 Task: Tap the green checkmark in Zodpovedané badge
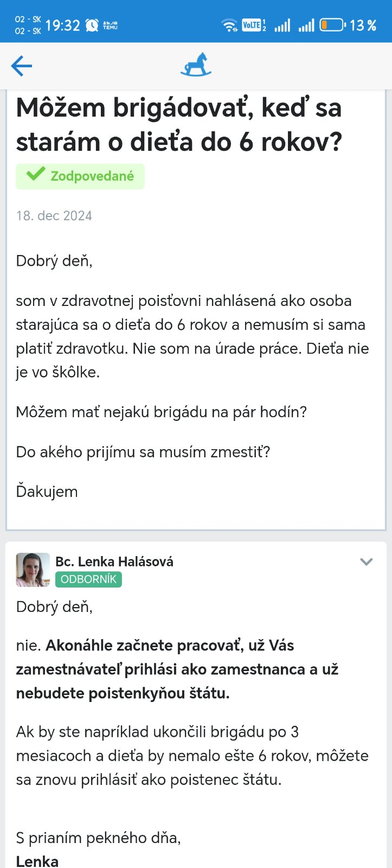point(36,175)
